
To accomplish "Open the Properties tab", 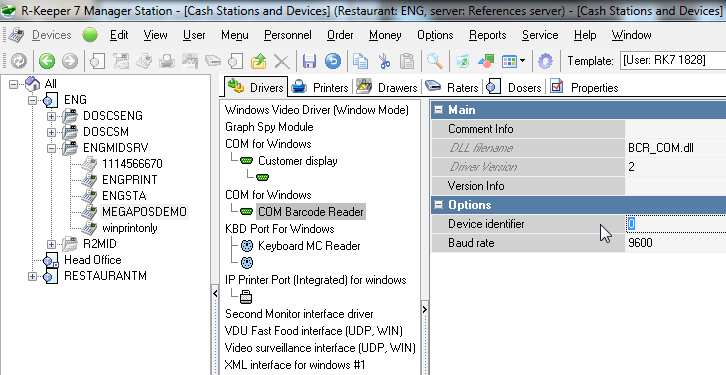I will (585, 87).
